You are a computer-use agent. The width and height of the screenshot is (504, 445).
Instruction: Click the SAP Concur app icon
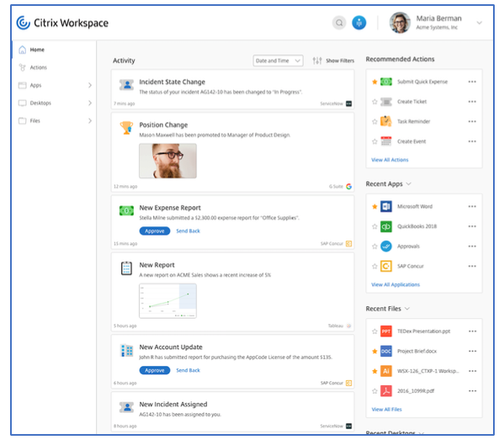(x=385, y=266)
